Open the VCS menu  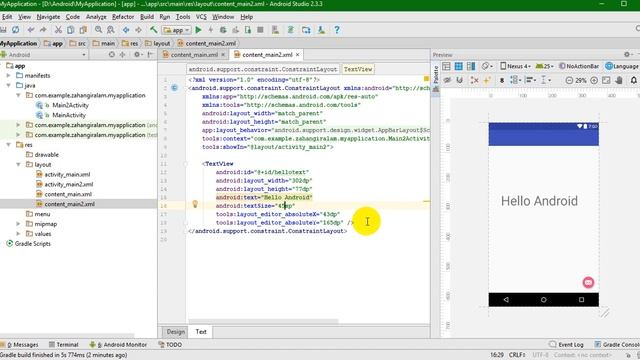[201, 17]
